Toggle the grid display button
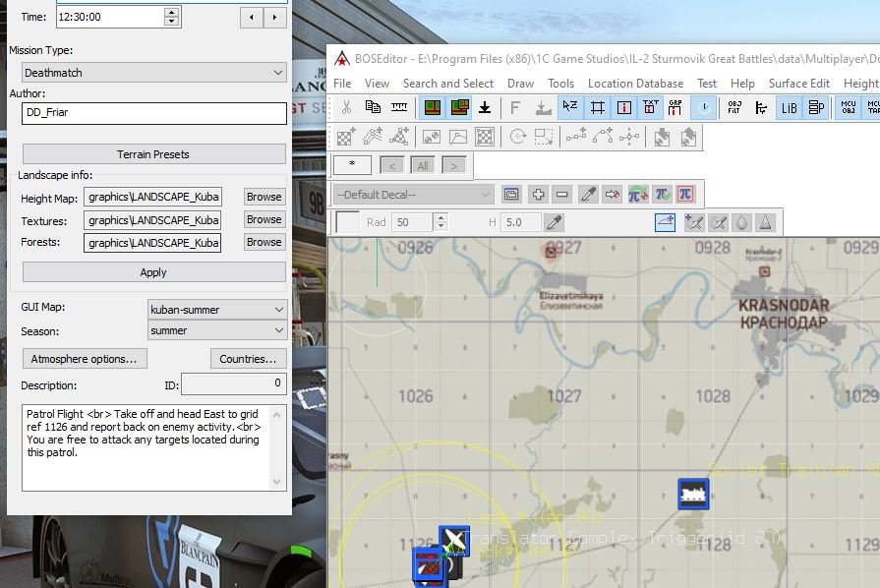880x588 pixels. [597, 107]
